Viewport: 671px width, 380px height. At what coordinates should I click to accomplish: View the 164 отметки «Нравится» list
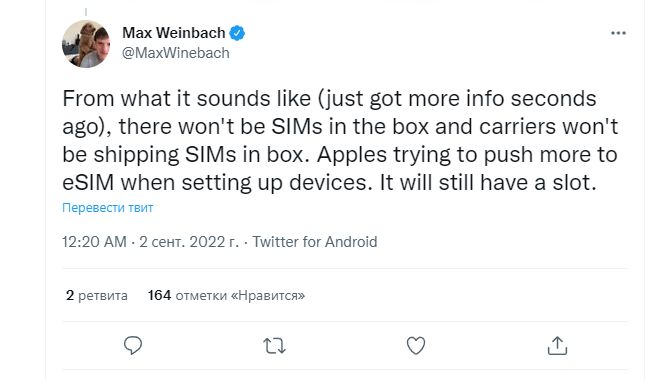(x=226, y=295)
